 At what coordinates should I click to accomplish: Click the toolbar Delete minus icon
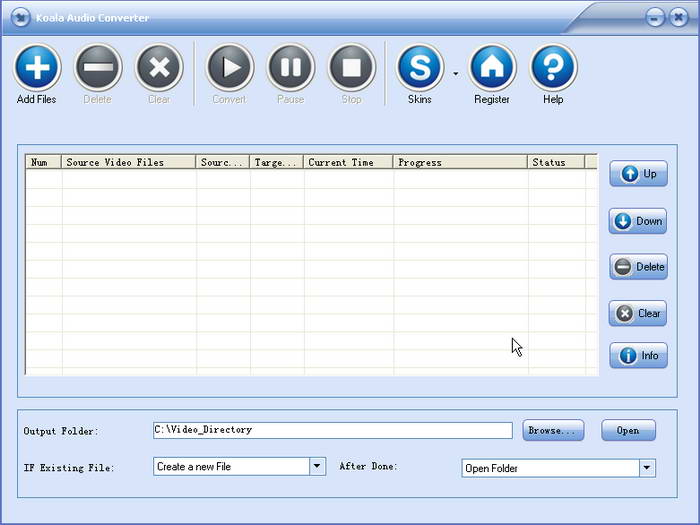(x=98, y=68)
